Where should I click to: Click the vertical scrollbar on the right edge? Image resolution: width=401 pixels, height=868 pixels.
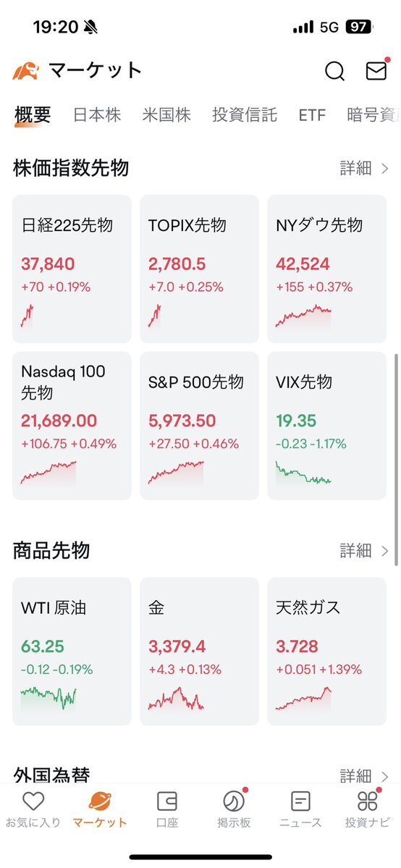tap(396, 460)
